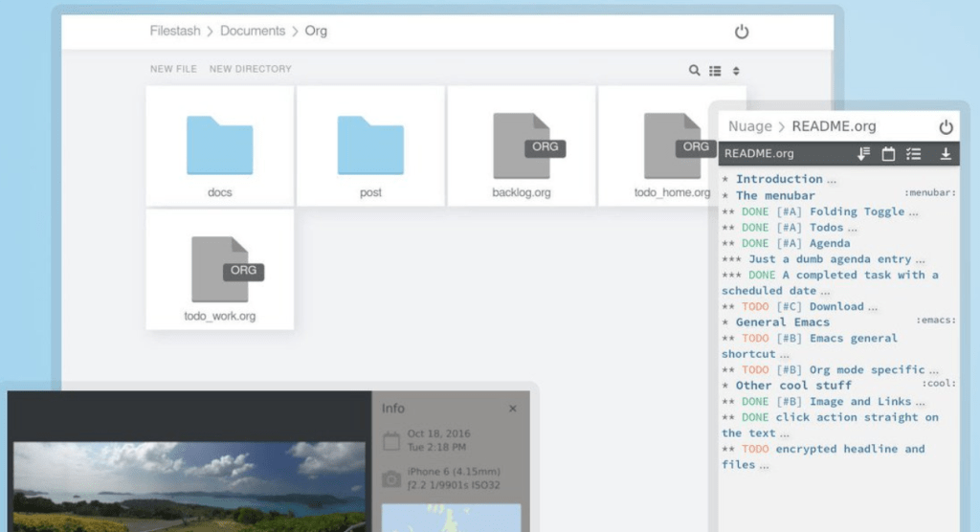Navigate to Filestash root in breadcrumb

[x=175, y=31]
